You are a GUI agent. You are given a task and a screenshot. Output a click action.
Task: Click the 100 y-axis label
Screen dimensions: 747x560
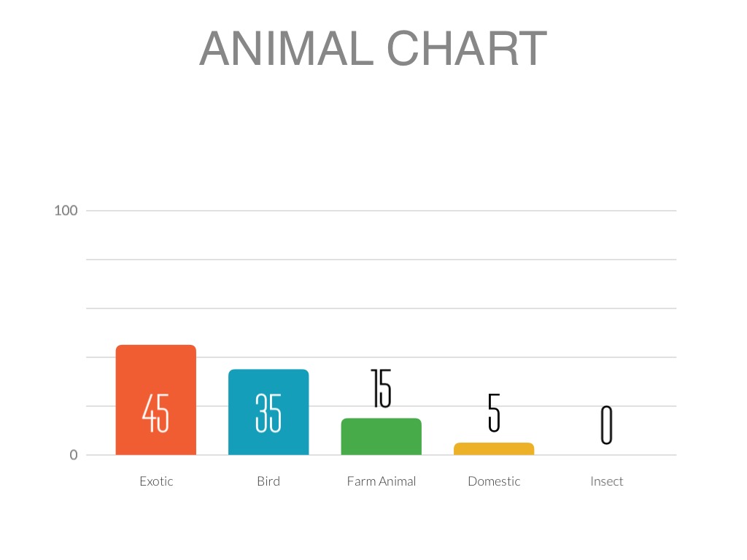point(66,211)
